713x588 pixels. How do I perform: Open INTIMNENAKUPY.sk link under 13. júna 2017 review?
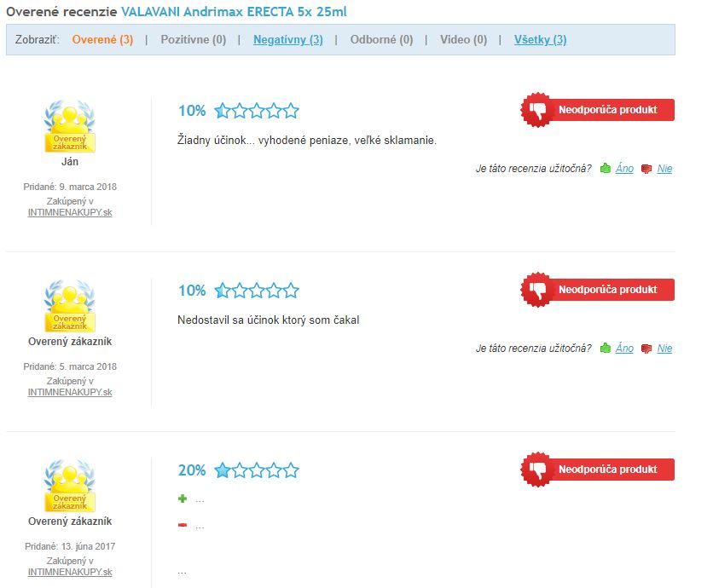coord(70,573)
